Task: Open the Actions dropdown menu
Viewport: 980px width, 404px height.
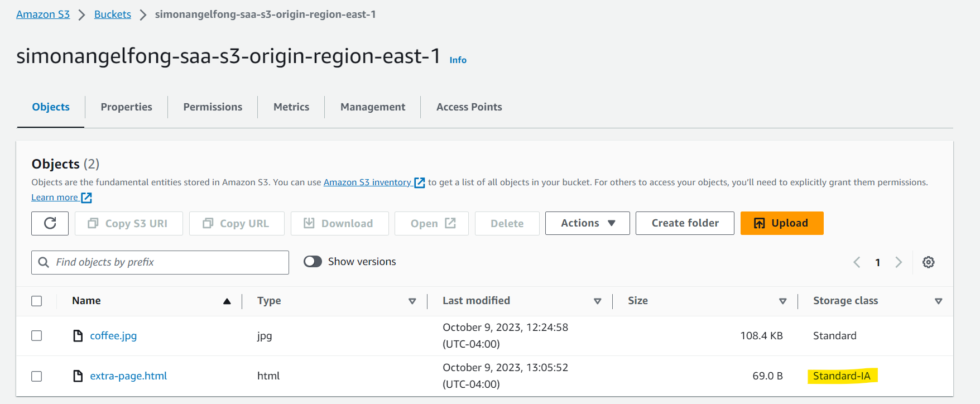Action: tap(588, 223)
